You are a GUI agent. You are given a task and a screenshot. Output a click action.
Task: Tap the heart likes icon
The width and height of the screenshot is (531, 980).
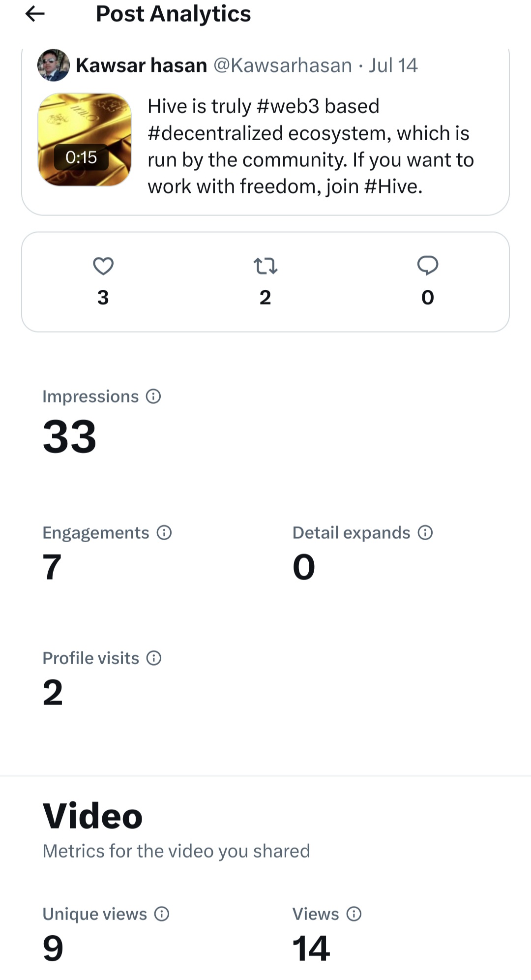coord(103,266)
